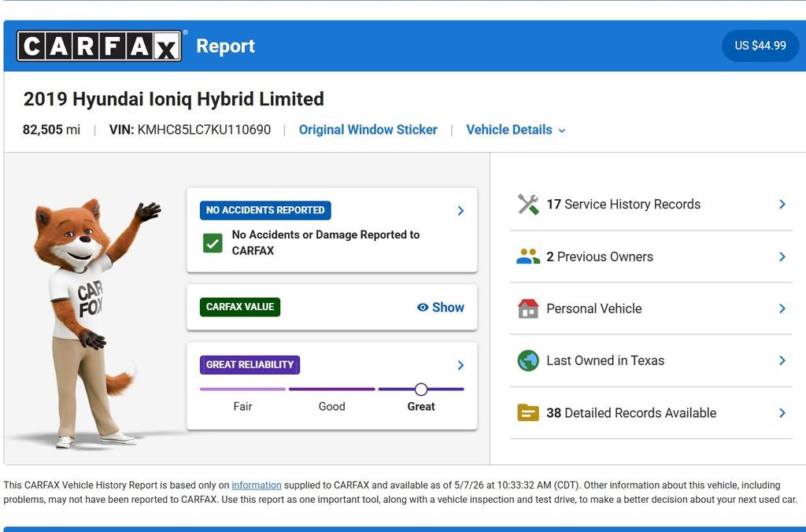
Task: Click the 82,505 mi mileage
Action: (x=51, y=130)
